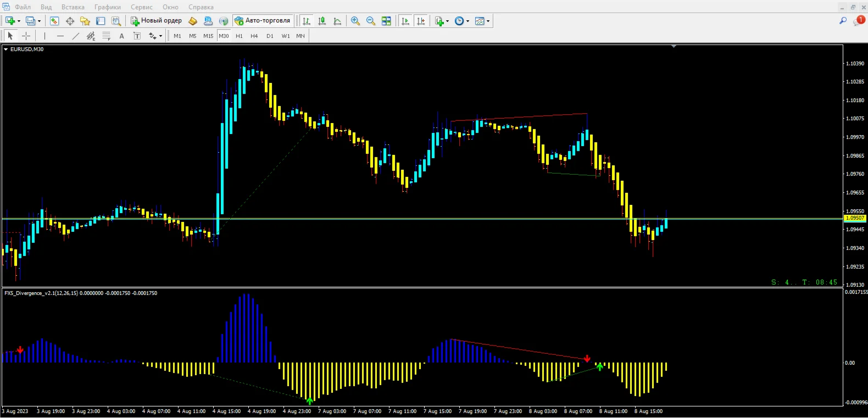Switch to MN timeframe

[x=301, y=36]
